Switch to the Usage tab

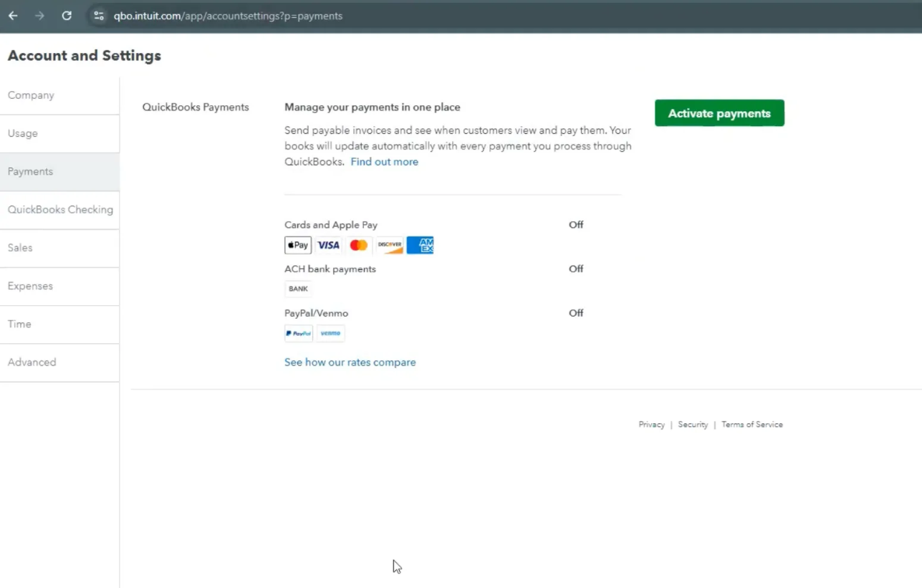[x=23, y=133]
